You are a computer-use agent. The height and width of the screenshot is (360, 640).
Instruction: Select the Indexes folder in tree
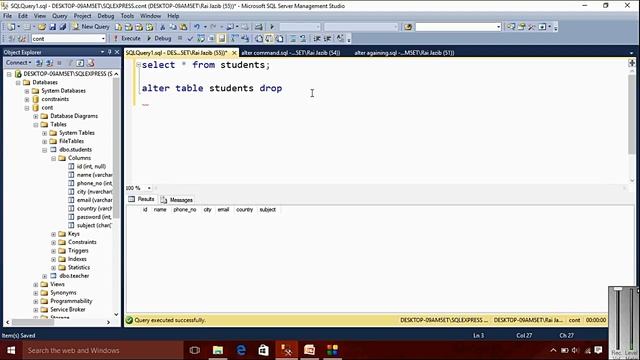[x=77, y=259]
